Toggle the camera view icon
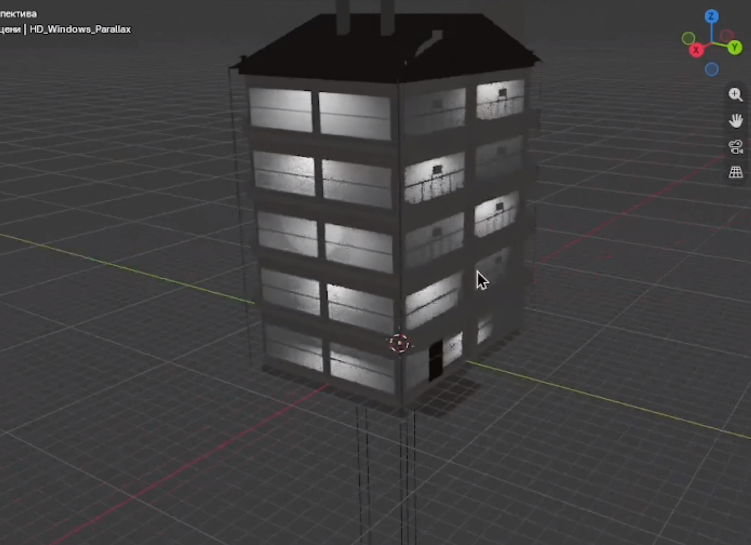Image resolution: width=751 pixels, height=545 pixels. click(736, 147)
